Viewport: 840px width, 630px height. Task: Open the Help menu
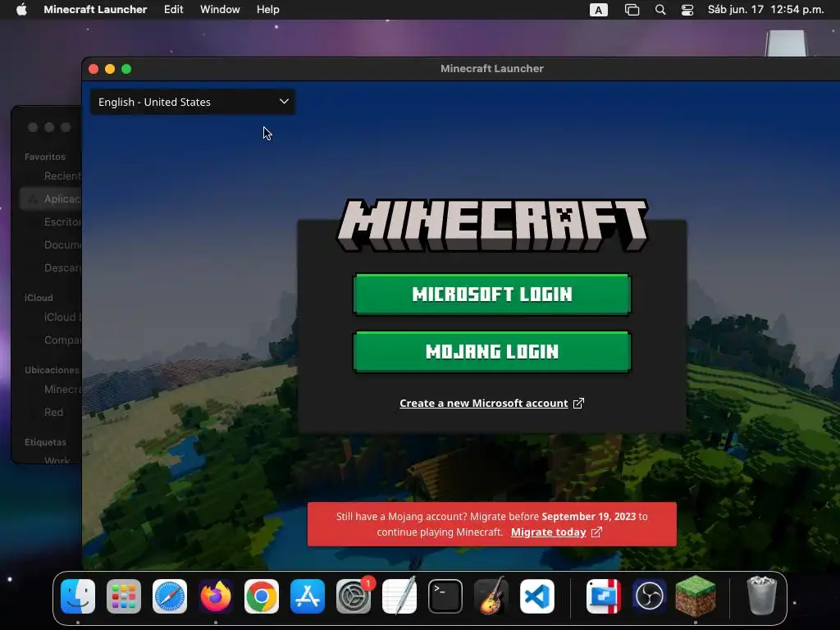[268, 10]
